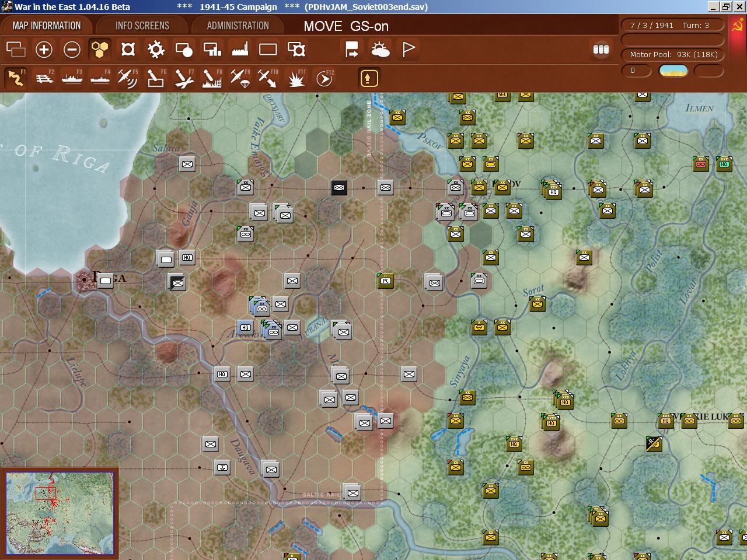Select Rail mode (F2)
Screen dimensions: 747x560
44,78
